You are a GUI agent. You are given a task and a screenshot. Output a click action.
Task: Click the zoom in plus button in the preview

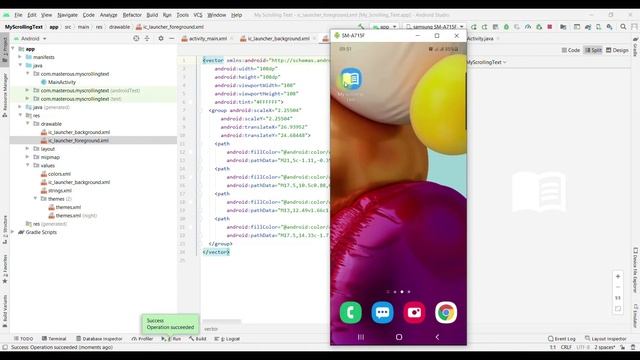(x=618, y=276)
